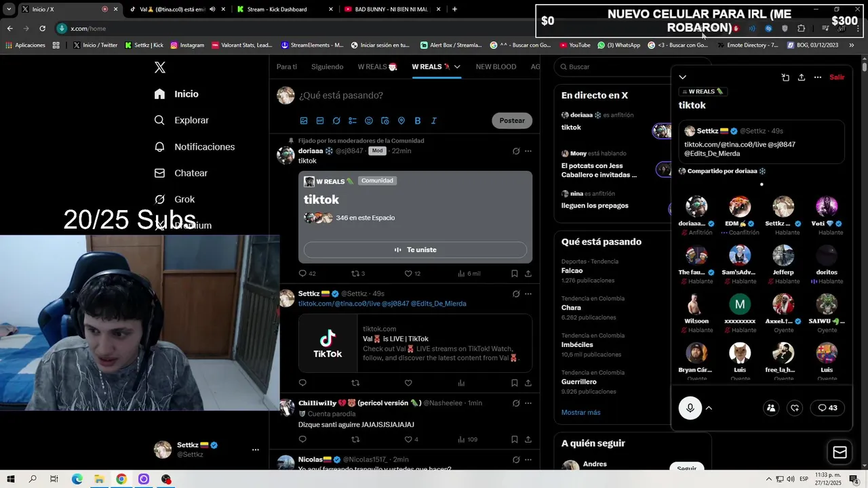The image size is (868, 488).
Task: Open the Space more options menu
Action: (x=818, y=77)
